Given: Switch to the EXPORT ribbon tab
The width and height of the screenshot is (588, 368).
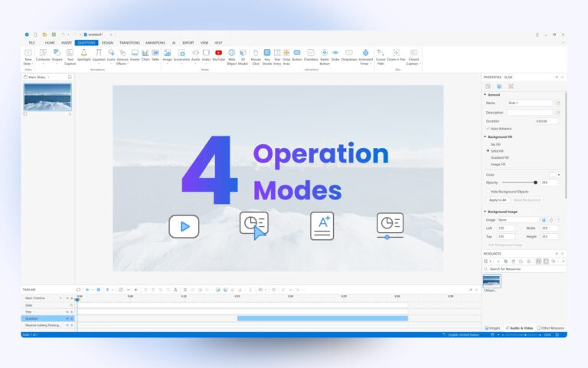Looking at the screenshot, I should 188,43.
